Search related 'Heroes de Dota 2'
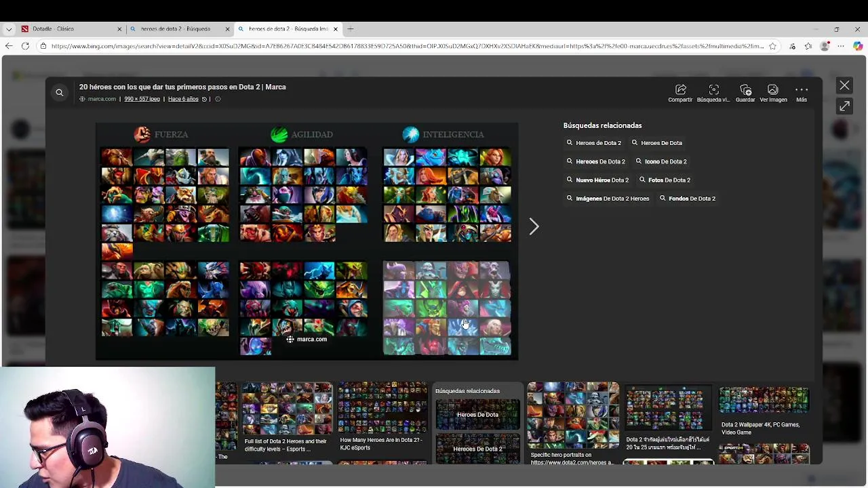This screenshot has width=868, height=488. pos(594,143)
